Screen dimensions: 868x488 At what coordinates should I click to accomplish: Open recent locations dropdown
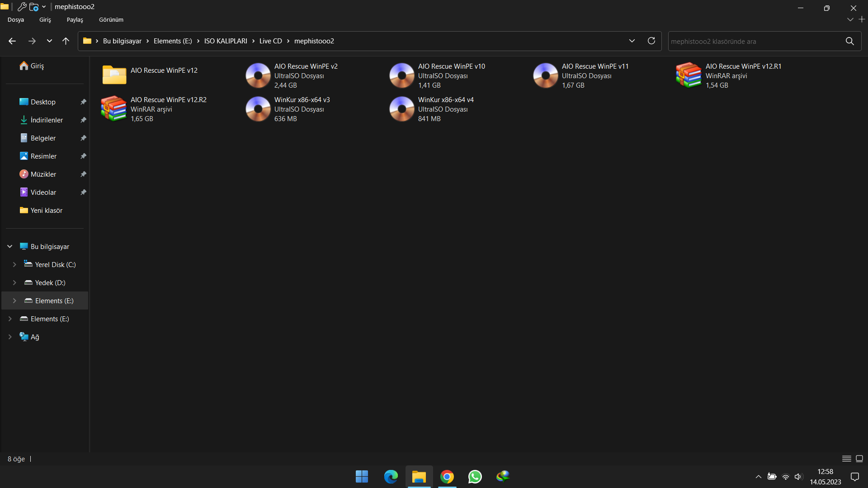pos(49,41)
